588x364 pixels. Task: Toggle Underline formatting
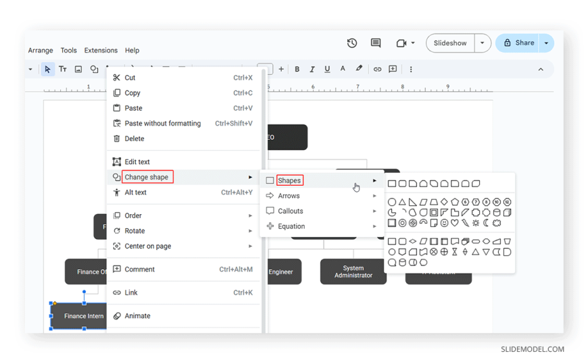[327, 69]
